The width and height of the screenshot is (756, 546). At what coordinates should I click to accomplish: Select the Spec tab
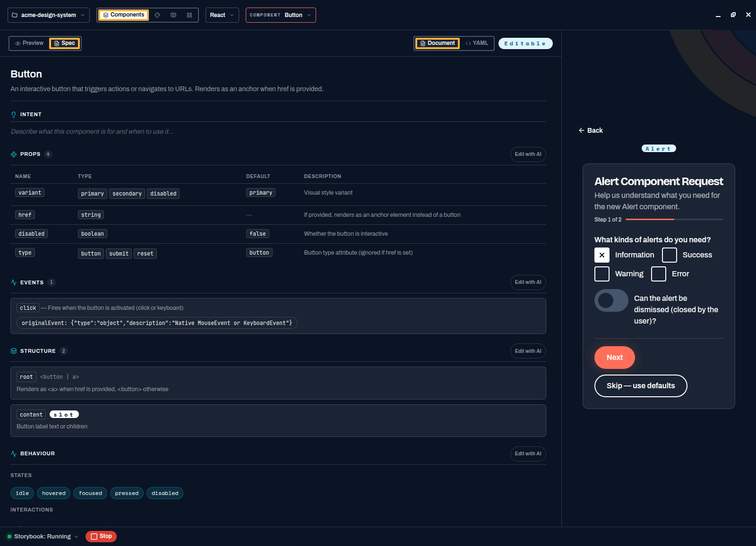point(65,43)
